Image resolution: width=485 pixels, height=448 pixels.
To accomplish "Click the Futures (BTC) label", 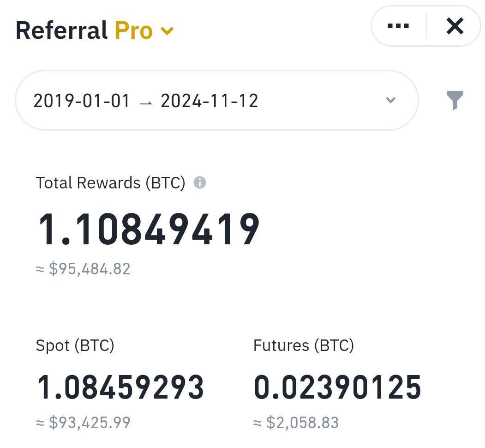I will coord(303,345).
